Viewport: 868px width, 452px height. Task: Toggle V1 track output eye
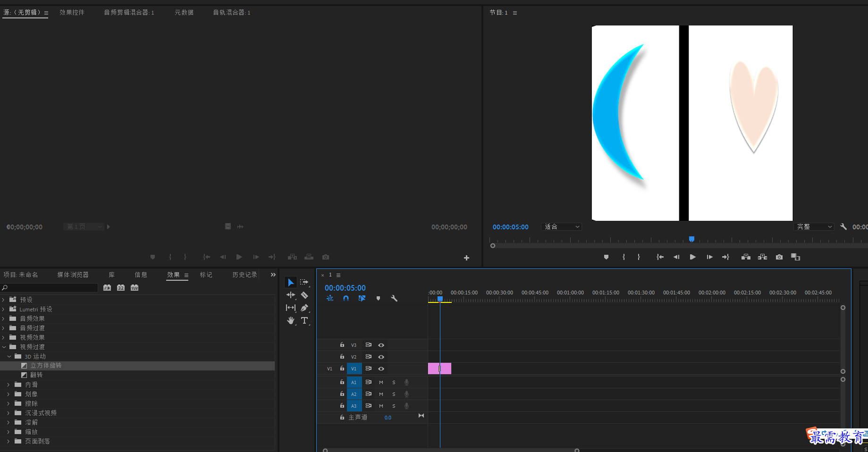[381, 368]
